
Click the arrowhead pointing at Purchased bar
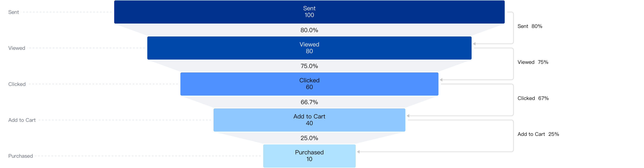(x=358, y=152)
